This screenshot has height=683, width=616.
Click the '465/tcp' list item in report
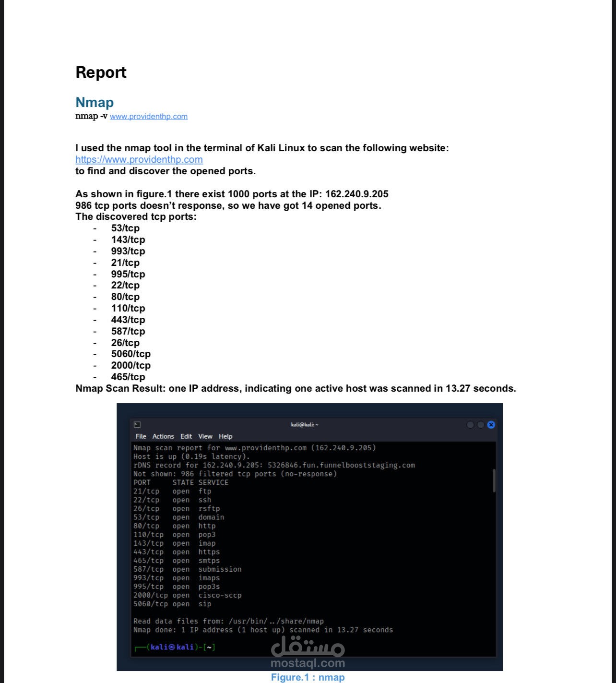pos(128,377)
